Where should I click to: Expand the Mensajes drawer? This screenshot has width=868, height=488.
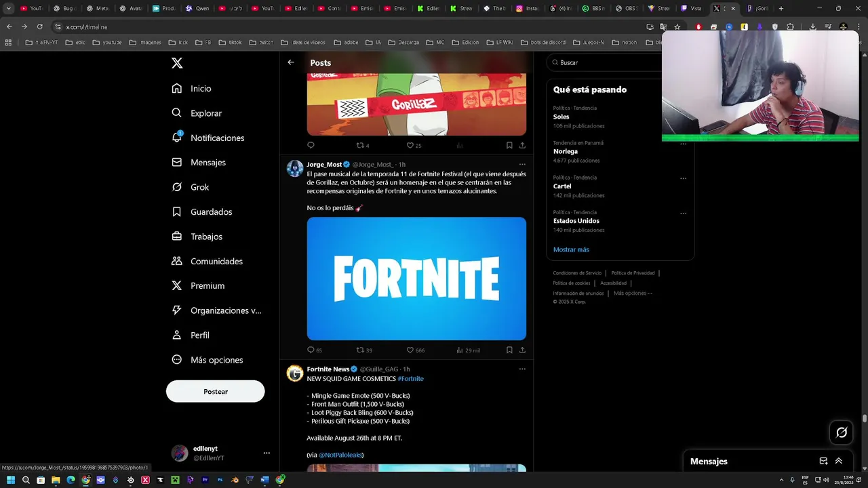(x=839, y=461)
